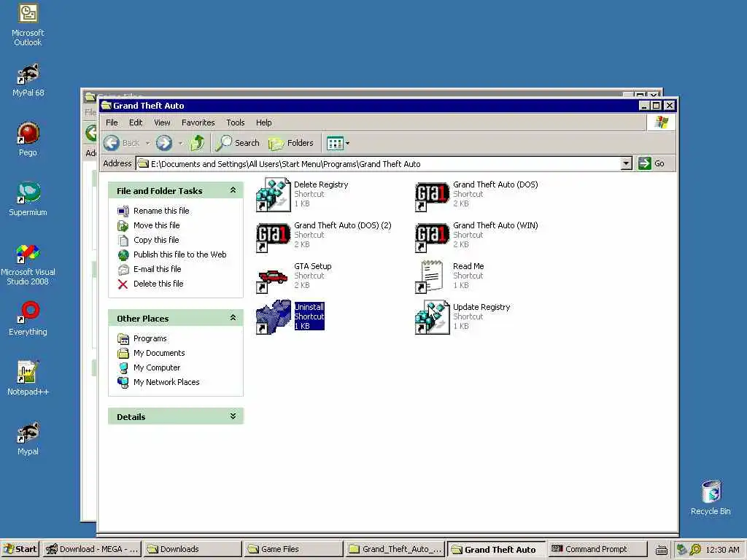Open the Views dropdown arrow
Viewport: 747px width, 560px height.
(x=348, y=144)
